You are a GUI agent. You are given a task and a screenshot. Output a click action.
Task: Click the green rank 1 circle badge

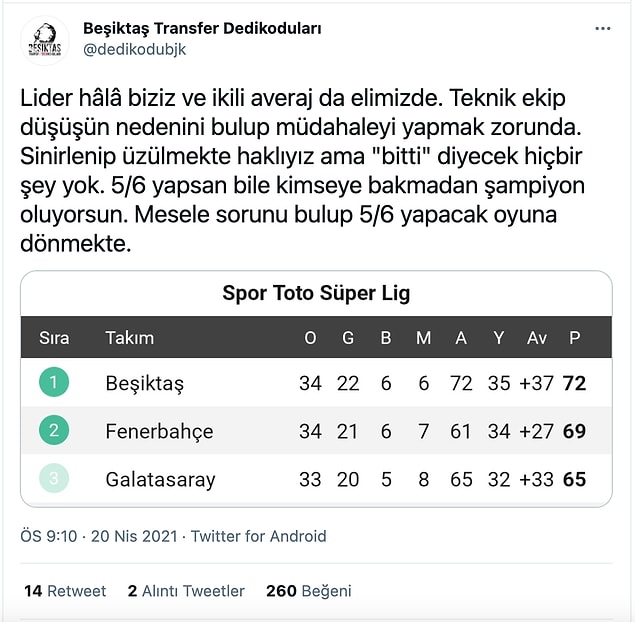click(54, 382)
